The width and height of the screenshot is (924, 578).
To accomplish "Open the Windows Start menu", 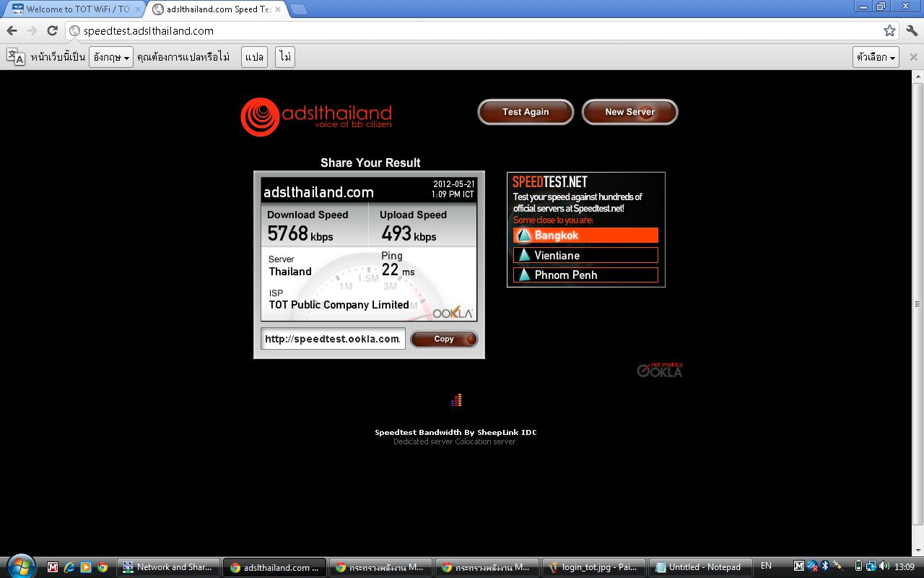I will [x=19, y=566].
